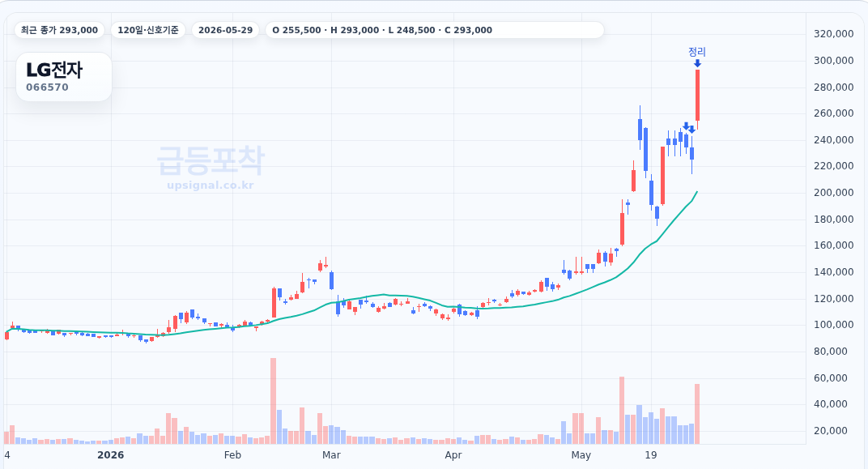Click the 120,000 price axis label
The image size is (868, 469).
pos(834,298)
